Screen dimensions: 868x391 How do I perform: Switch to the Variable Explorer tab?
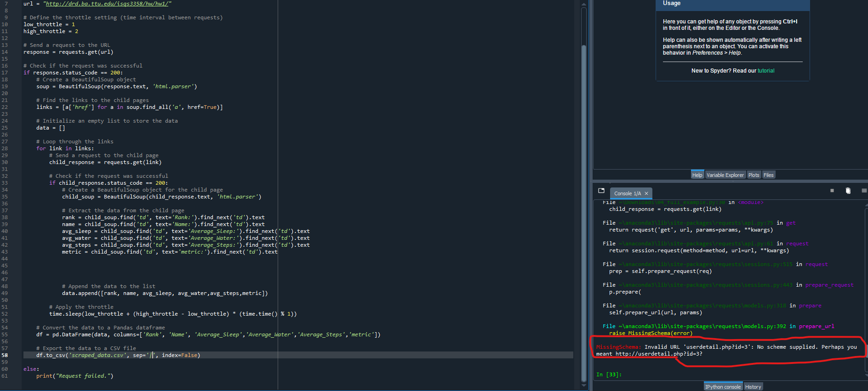(x=725, y=175)
